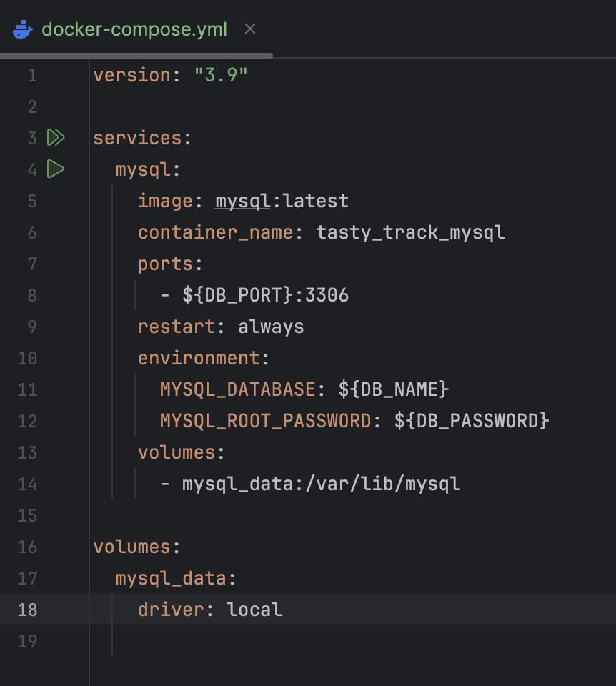This screenshot has height=686, width=616.
Task: Click the MYSQL_DATABASE key
Action: [237, 390]
